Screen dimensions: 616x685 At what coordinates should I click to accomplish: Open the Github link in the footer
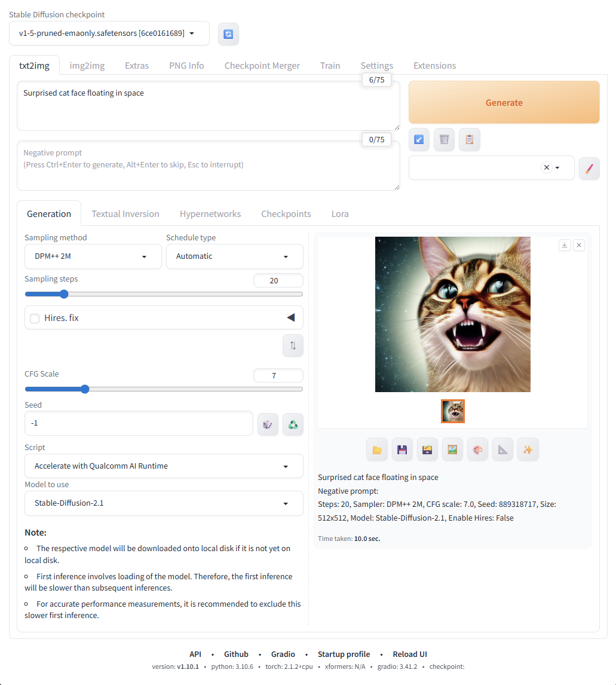(x=236, y=654)
